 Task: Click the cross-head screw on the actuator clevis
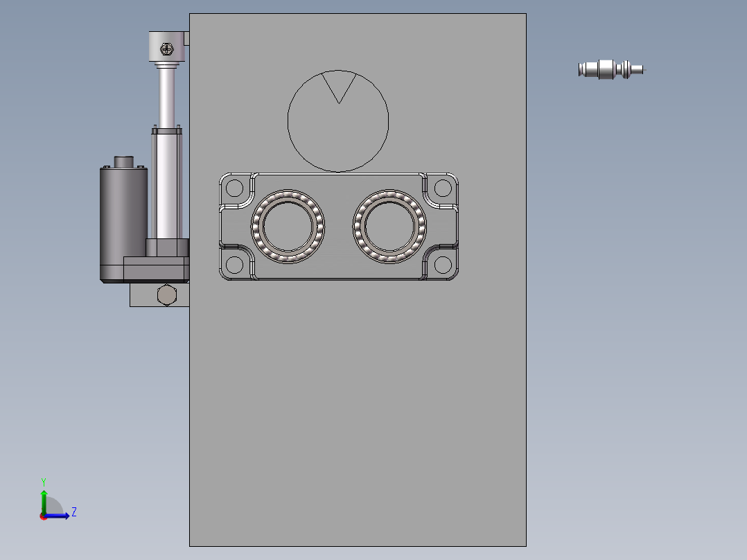(x=167, y=49)
